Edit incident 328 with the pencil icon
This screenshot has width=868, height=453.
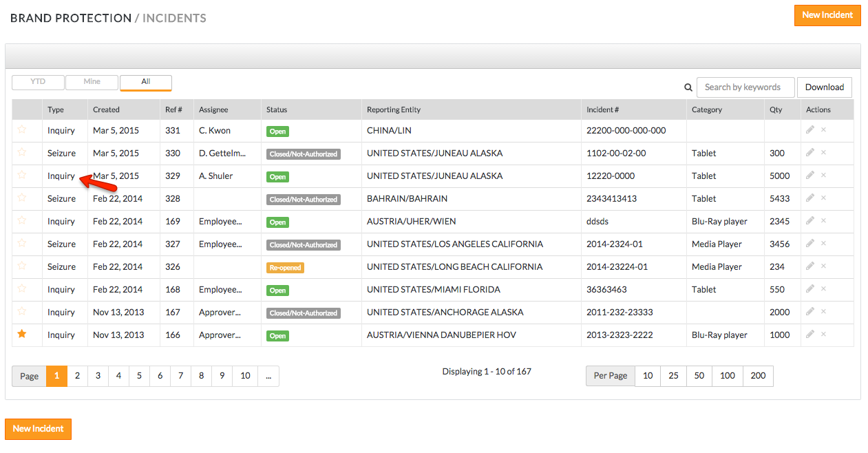(x=810, y=198)
